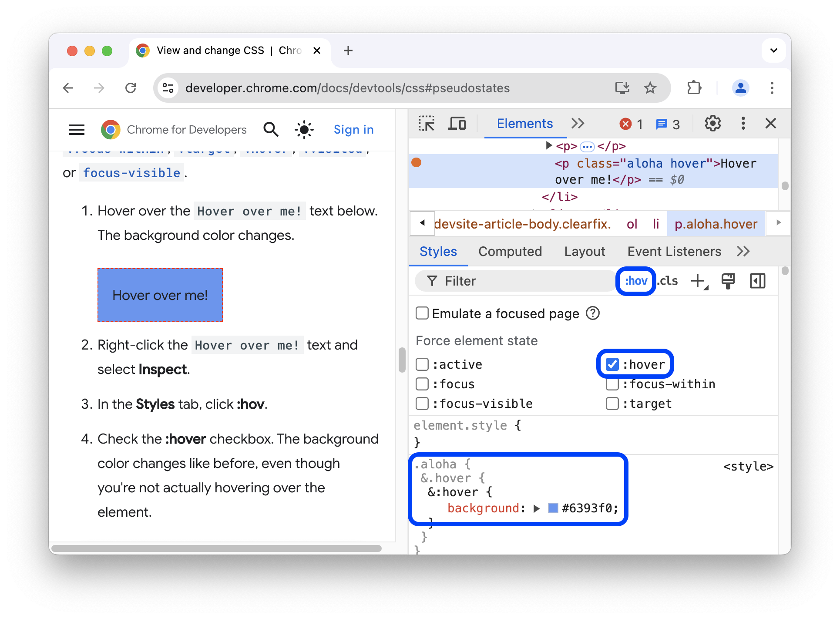Click the close DevTools panel icon
Image resolution: width=840 pixels, height=619 pixels.
pyautogui.click(x=772, y=123)
